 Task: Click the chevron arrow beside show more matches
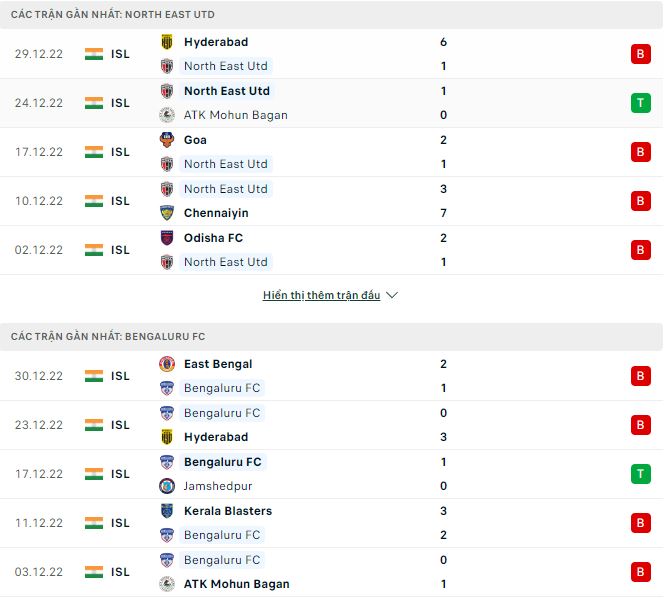coord(392,296)
